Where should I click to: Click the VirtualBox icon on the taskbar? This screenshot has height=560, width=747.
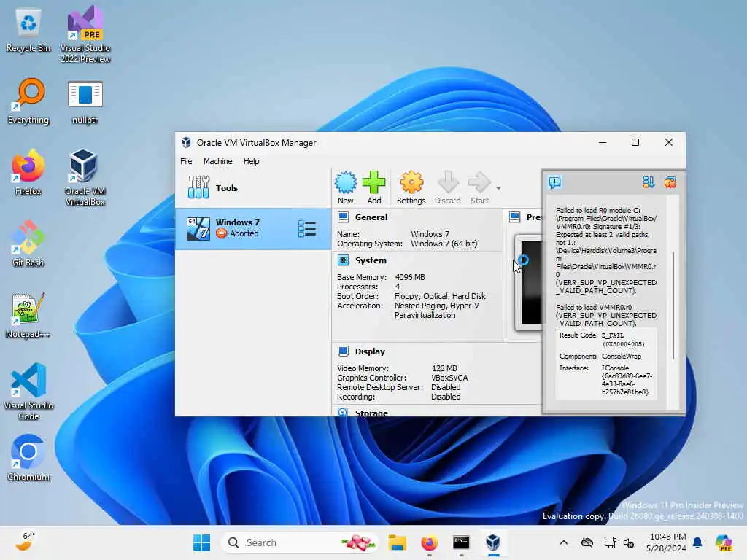pyautogui.click(x=493, y=542)
